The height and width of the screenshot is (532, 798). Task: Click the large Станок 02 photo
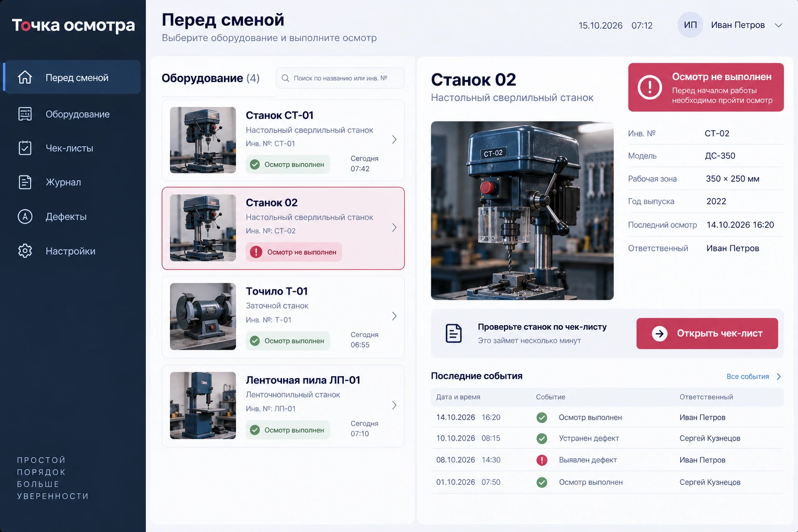coord(522,210)
